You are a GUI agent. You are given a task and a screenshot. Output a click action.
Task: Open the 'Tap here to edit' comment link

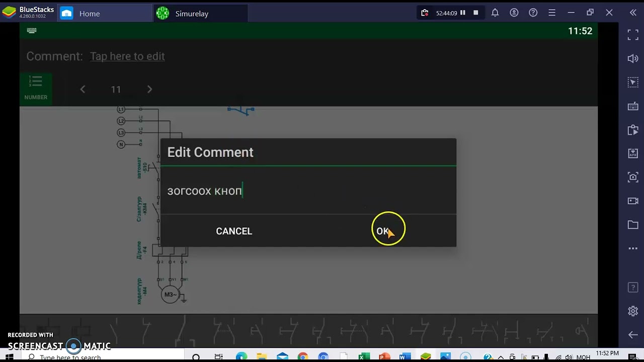tap(127, 56)
